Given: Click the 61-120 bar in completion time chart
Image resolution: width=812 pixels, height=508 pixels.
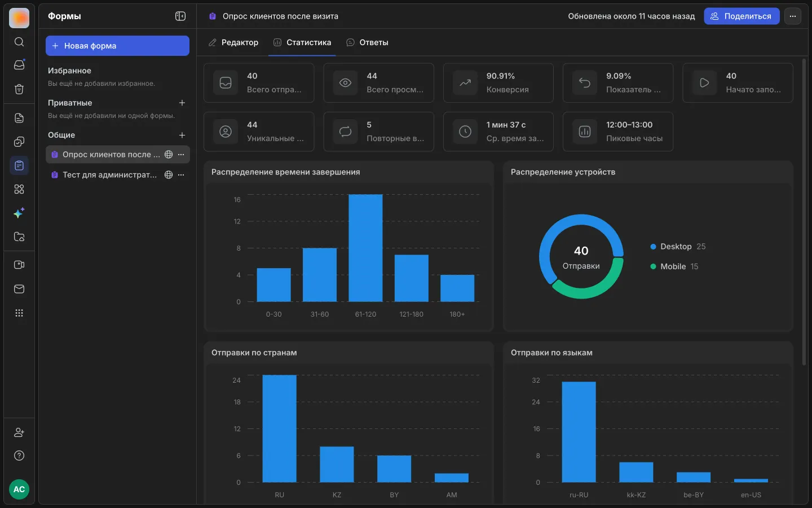Looking at the screenshot, I should point(365,248).
